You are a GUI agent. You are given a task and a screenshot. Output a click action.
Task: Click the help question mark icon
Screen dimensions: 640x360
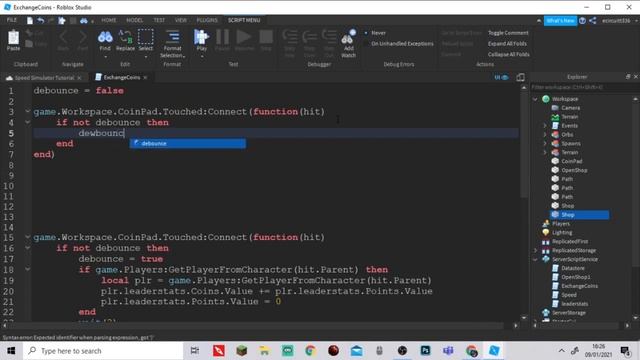(x=582, y=20)
